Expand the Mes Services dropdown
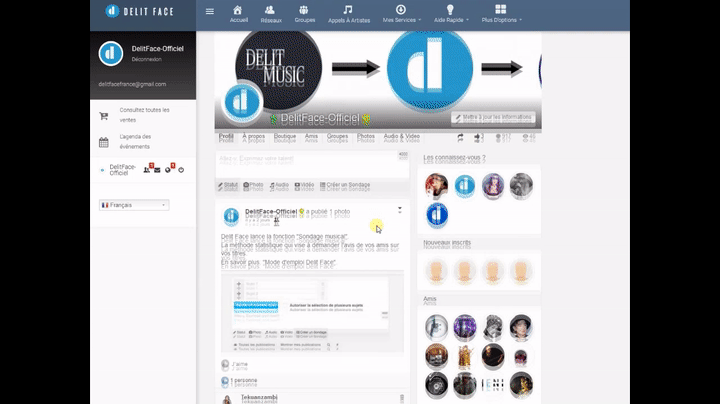The image size is (720, 404). [402, 13]
